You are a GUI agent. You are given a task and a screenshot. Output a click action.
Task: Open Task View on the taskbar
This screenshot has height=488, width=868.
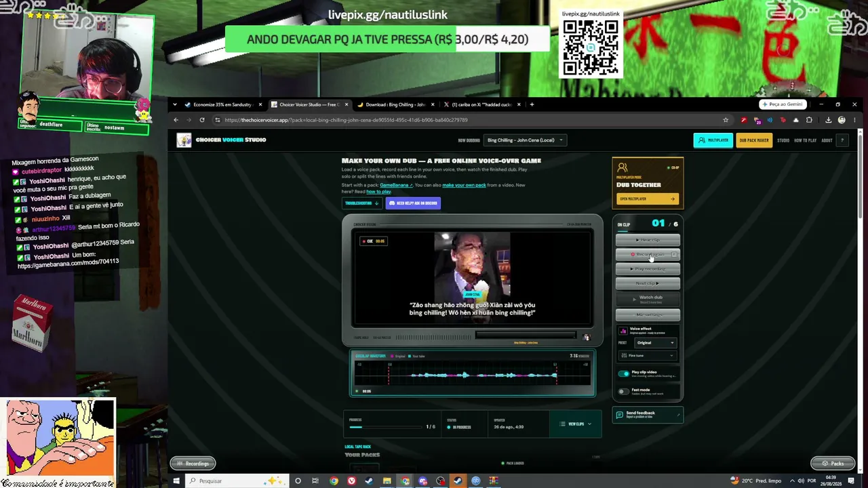coord(315,481)
